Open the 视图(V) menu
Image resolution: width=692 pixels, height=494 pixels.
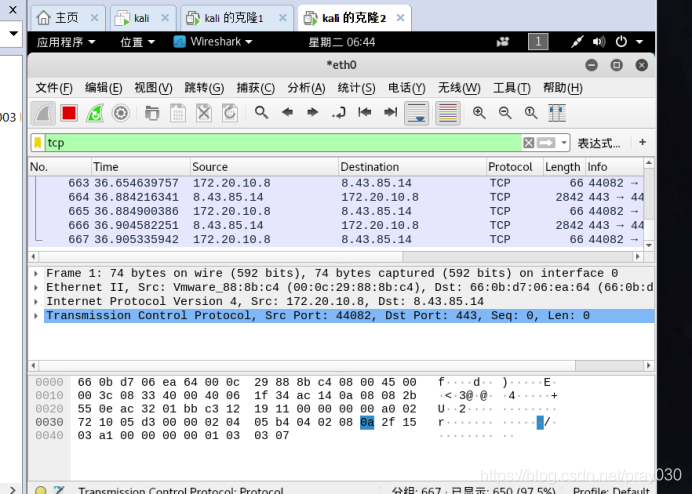click(153, 88)
